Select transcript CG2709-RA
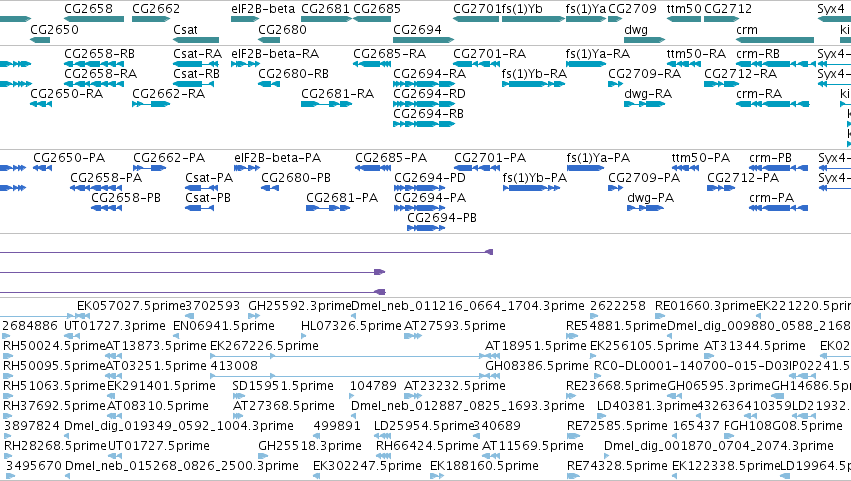 (x=615, y=84)
